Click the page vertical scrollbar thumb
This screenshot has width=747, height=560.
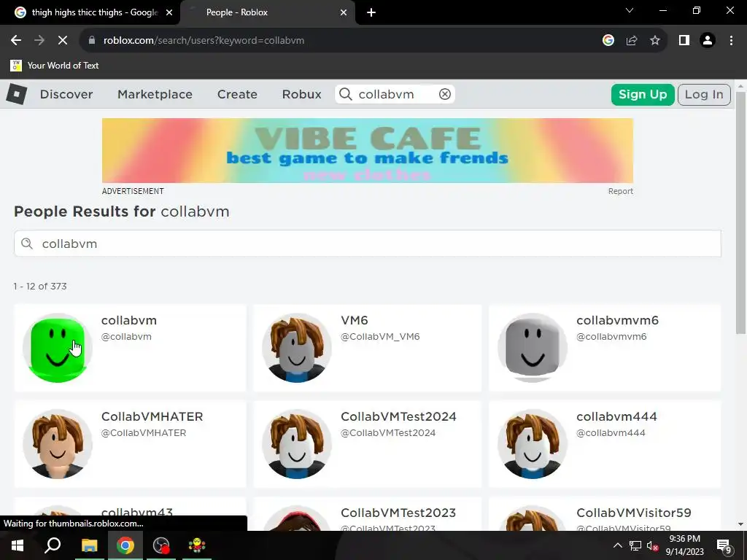click(740, 212)
